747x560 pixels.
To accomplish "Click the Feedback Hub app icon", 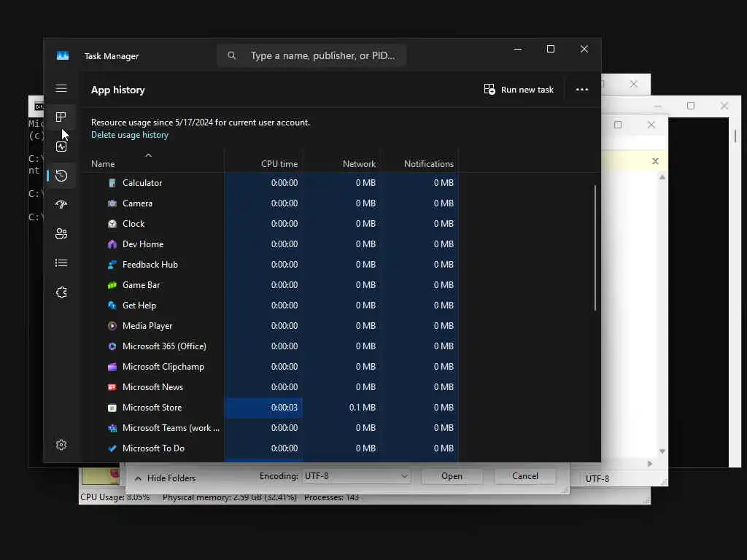I will pos(112,265).
